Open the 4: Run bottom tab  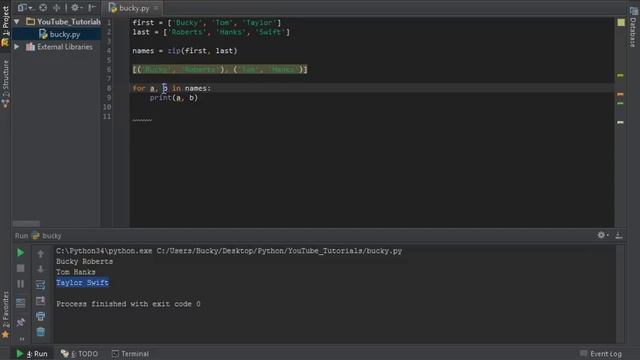coord(32,353)
